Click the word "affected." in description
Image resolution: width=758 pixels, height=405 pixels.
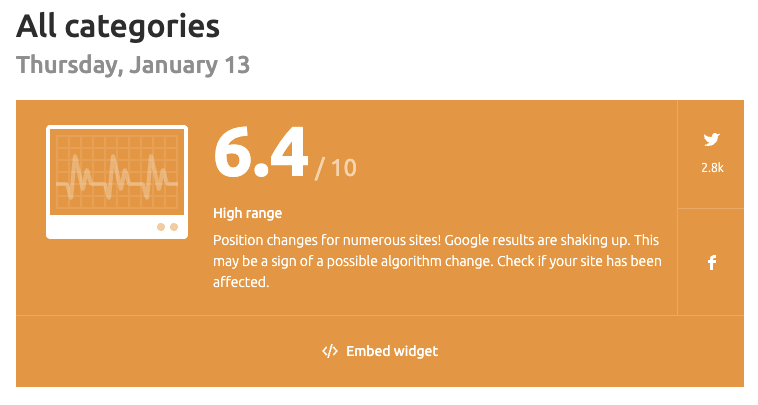coord(241,282)
